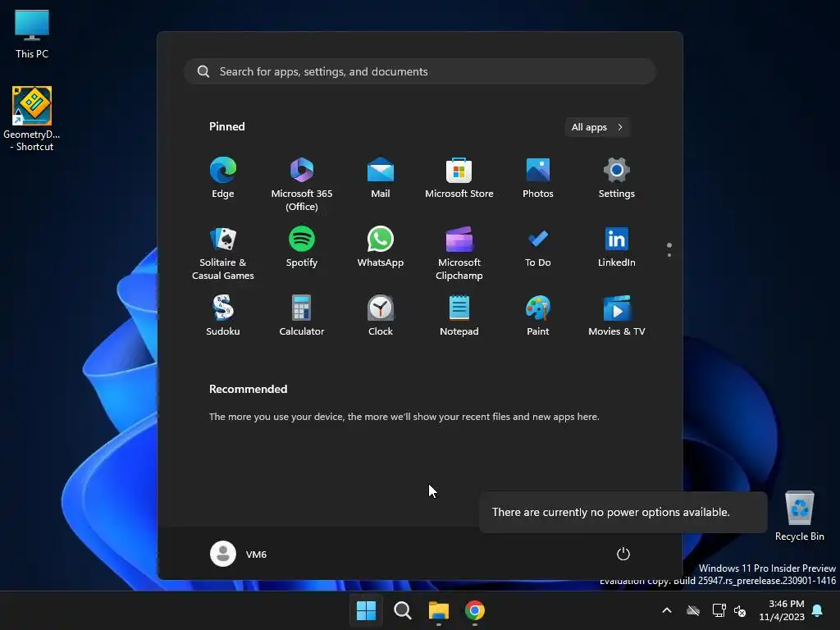The width and height of the screenshot is (840, 630).
Task: Click the Windows Start button on taskbar
Action: click(x=367, y=610)
